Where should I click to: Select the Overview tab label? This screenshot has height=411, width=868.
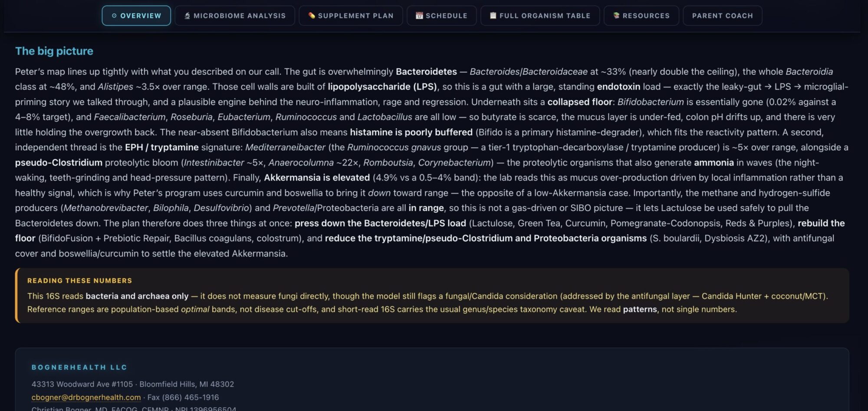tap(141, 16)
